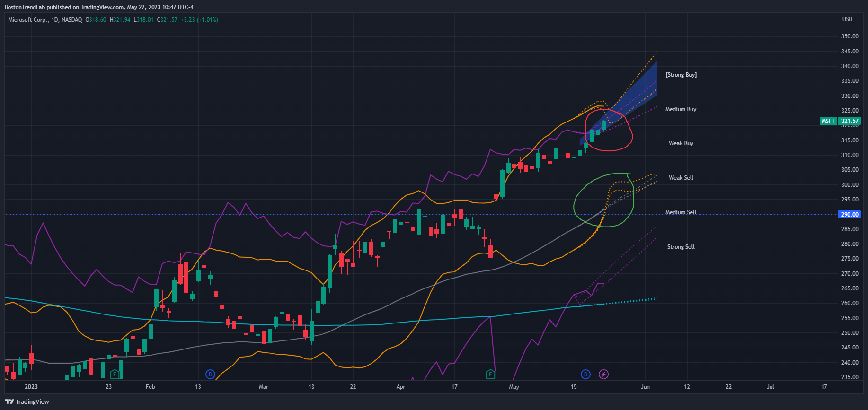The image size is (868, 410).
Task: Click the 265.00 price axis label
Action: coord(850,288)
